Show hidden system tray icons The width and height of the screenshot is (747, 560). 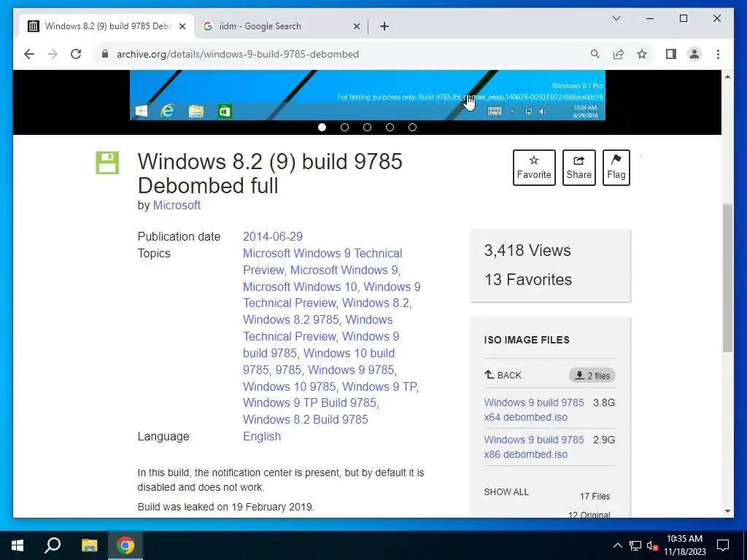pyautogui.click(x=617, y=545)
